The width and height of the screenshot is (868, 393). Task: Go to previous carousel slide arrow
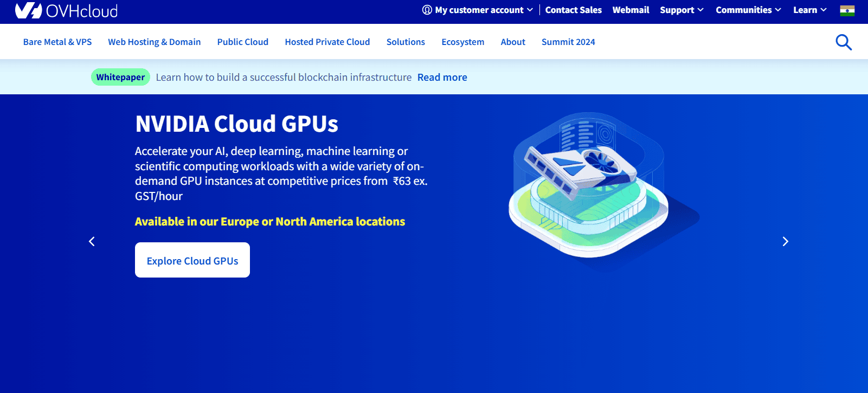click(92, 241)
